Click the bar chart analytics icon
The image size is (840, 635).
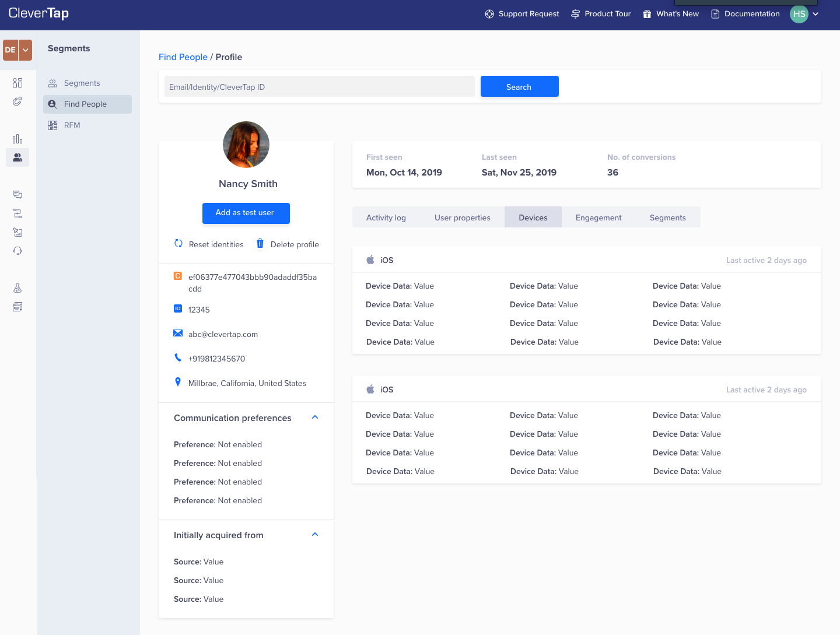[x=17, y=139]
